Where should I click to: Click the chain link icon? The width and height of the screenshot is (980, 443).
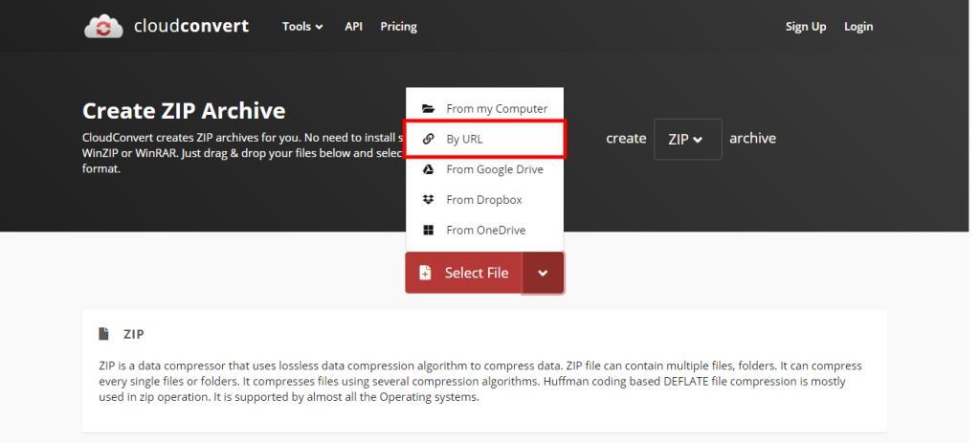click(x=428, y=139)
